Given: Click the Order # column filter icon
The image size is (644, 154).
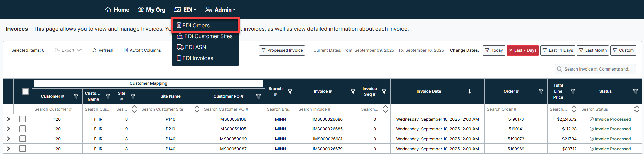Looking at the screenshot, I should tap(541, 91).
